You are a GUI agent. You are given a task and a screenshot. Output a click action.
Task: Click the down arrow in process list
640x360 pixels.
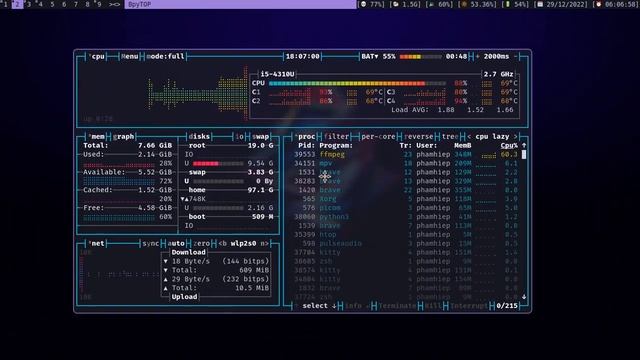pos(524,297)
